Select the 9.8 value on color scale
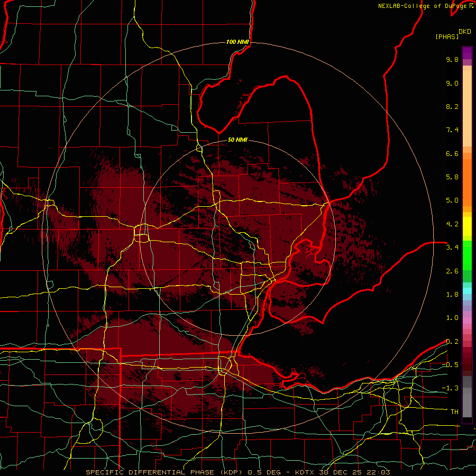The height and width of the screenshot is (476, 476). 452,59
